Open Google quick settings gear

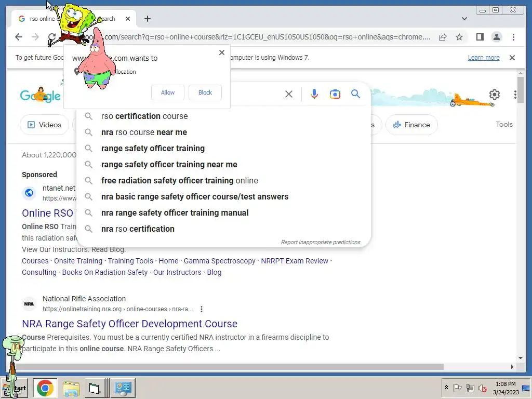click(495, 95)
